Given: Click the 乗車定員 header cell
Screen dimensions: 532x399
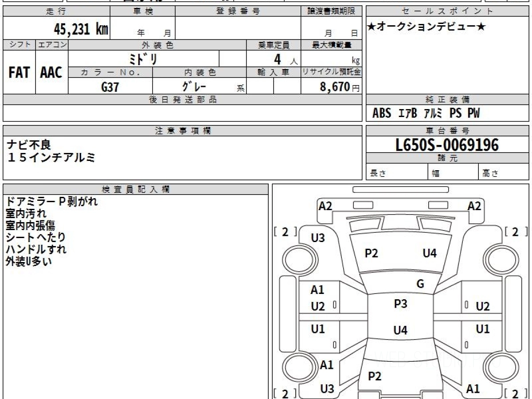Looking at the screenshot, I should point(274,45).
